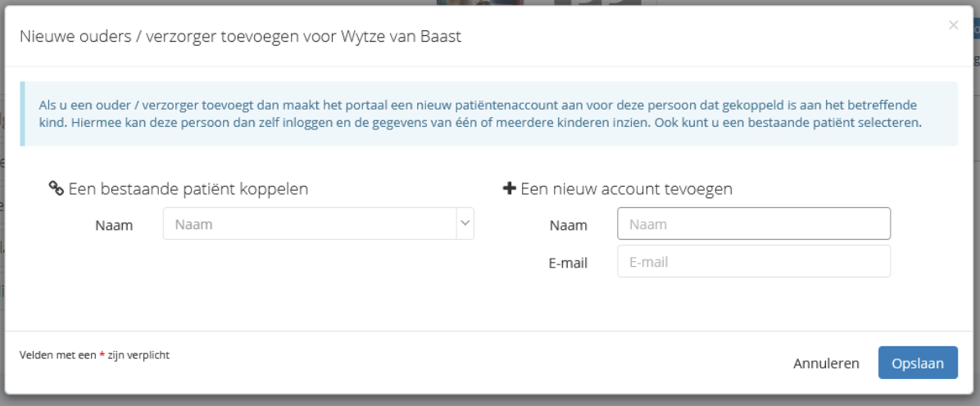Image resolution: width=980 pixels, height=406 pixels.
Task: Click the plus icon beside new account heading
Action: (x=509, y=188)
